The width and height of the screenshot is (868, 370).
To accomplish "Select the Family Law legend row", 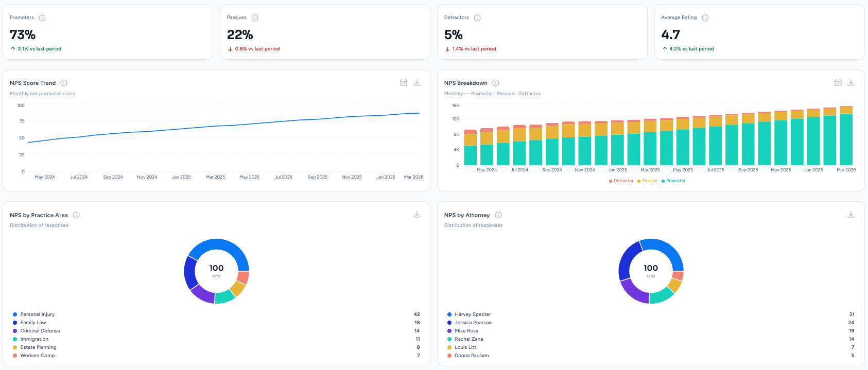I will (216, 323).
